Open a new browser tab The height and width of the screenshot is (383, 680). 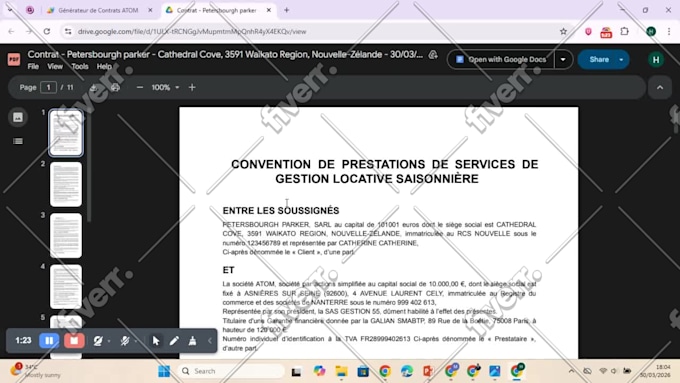[x=287, y=10]
